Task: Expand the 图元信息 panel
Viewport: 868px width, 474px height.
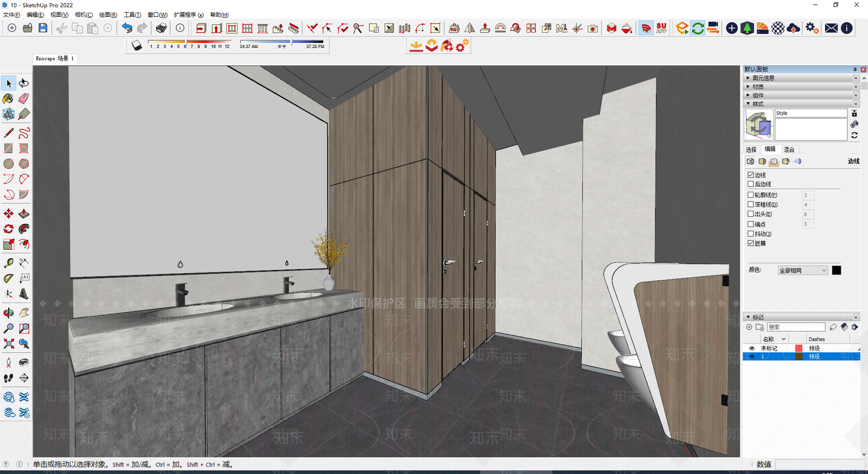Action: pyautogui.click(x=801, y=78)
